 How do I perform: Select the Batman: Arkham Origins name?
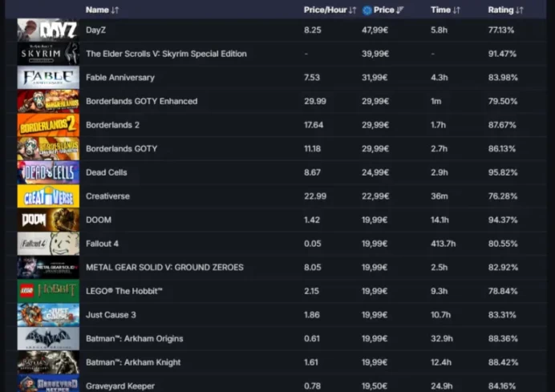(x=135, y=338)
